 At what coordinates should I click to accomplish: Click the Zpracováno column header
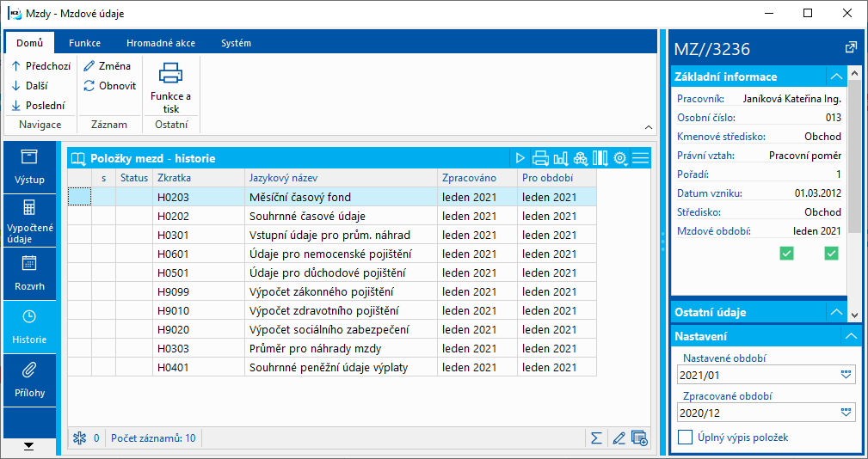(477, 178)
